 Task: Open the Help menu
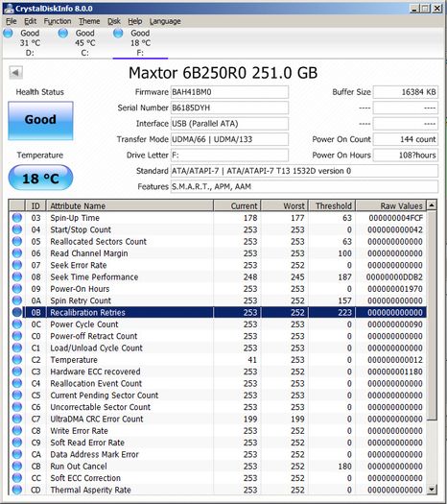tap(135, 21)
